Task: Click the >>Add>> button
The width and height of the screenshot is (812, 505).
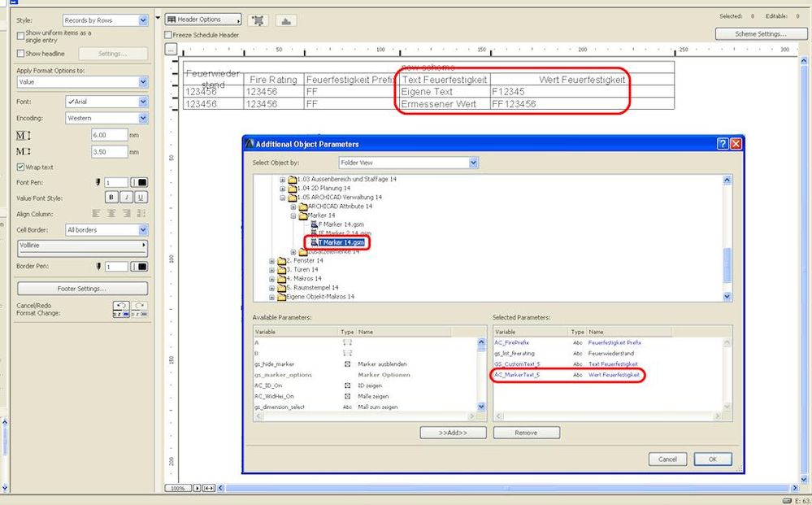Action: point(453,433)
